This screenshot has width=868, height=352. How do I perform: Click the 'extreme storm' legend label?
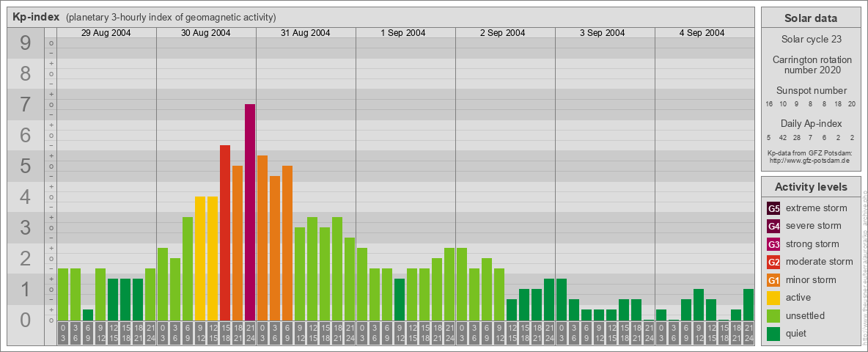click(x=817, y=208)
